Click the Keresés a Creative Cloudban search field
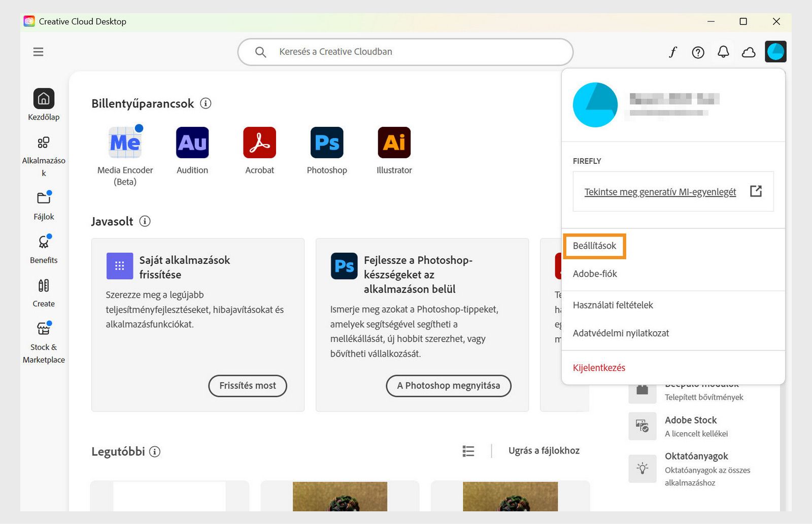 (x=404, y=51)
